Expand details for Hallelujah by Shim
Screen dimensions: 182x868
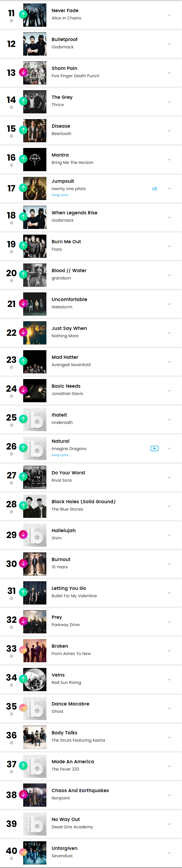(x=169, y=535)
